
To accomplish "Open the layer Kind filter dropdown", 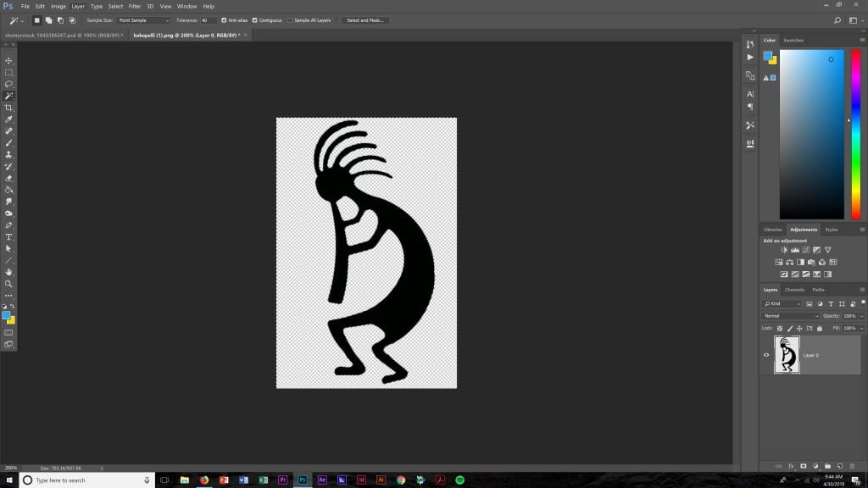I will pyautogui.click(x=782, y=304).
